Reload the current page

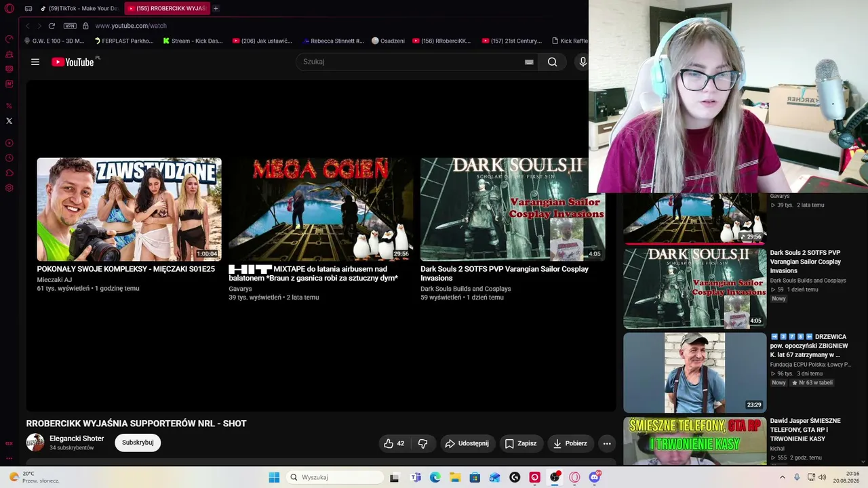tap(52, 26)
